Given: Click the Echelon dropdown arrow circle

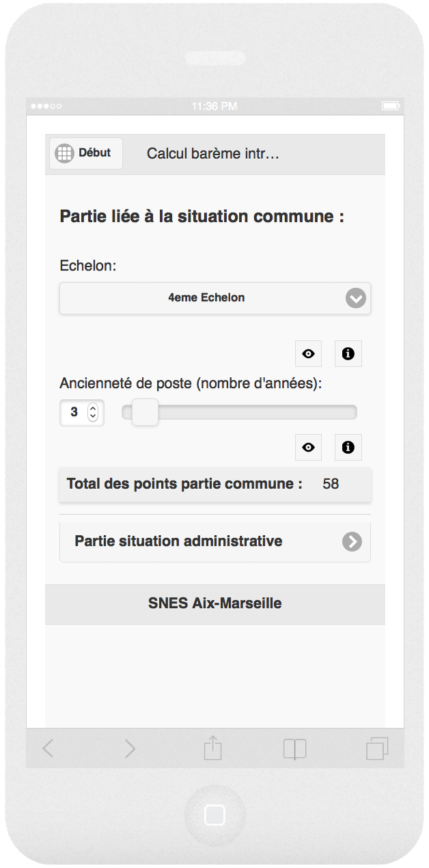Looking at the screenshot, I should click(355, 299).
